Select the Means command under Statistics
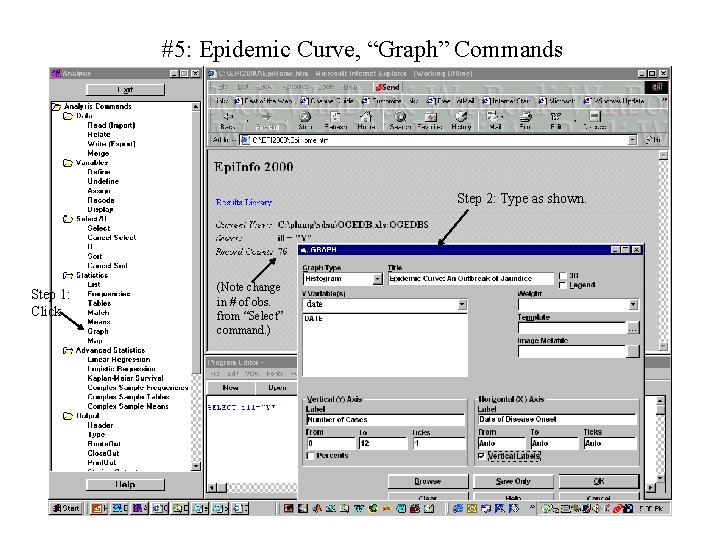The height and width of the screenshot is (540, 720). pyautogui.click(x=99, y=322)
